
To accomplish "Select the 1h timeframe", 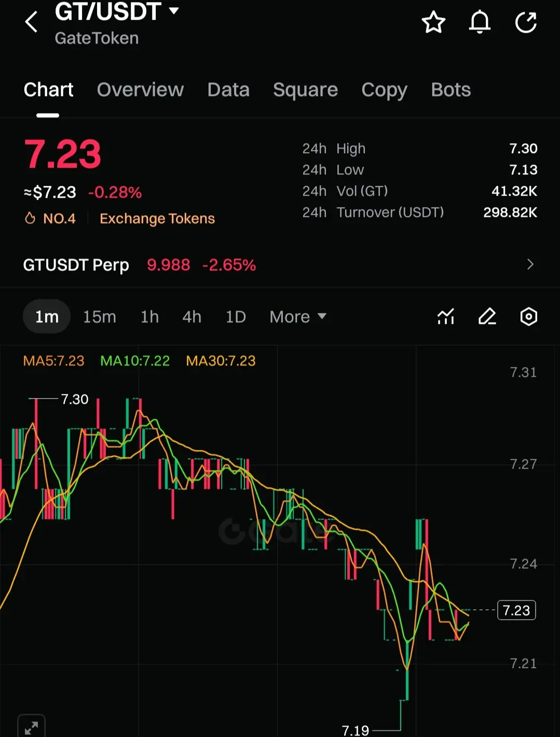I will pos(149,317).
